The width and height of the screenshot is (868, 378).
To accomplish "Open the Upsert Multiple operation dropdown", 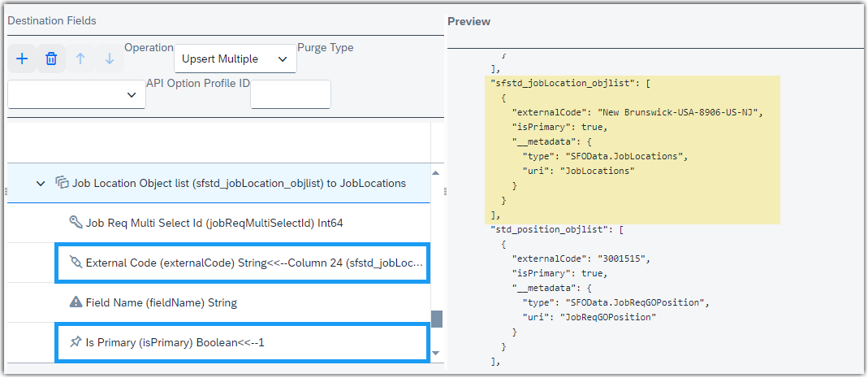I will 235,59.
